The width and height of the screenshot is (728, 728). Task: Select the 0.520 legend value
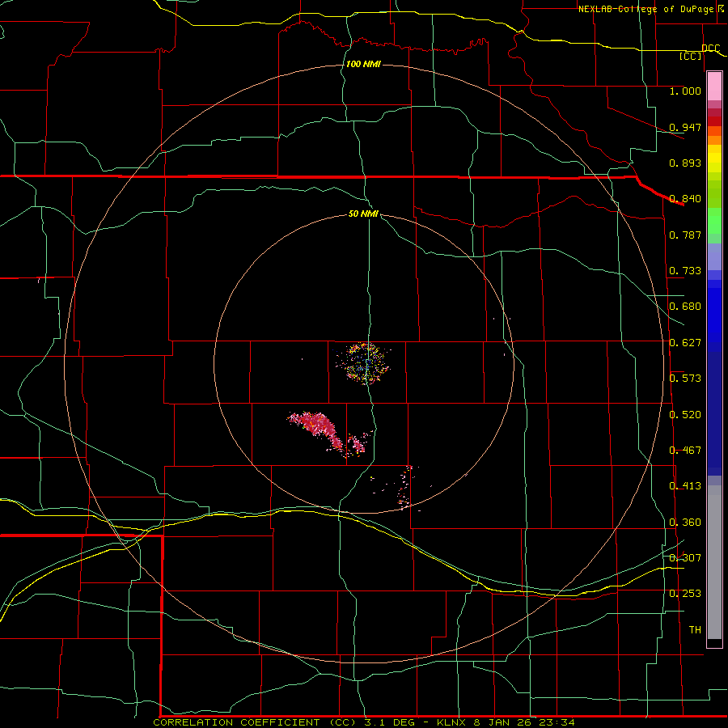coord(685,415)
